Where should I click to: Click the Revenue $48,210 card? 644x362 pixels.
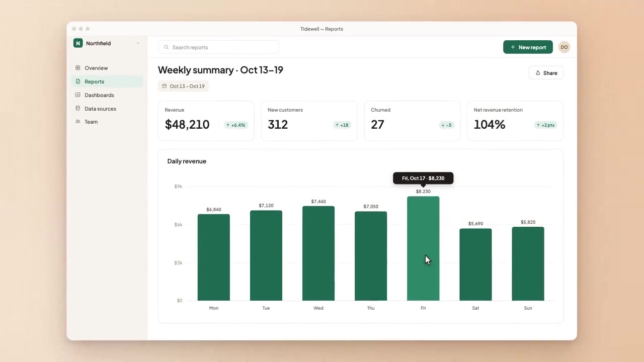tap(206, 121)
